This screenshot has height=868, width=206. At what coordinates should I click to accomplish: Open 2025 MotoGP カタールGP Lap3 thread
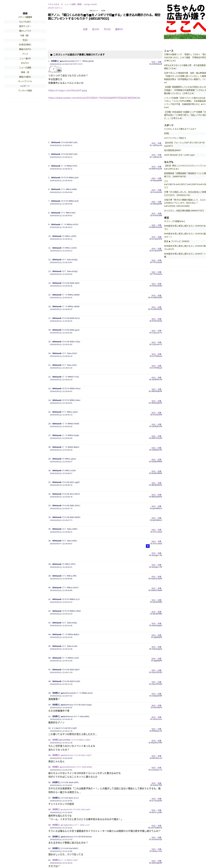point(179,155)
